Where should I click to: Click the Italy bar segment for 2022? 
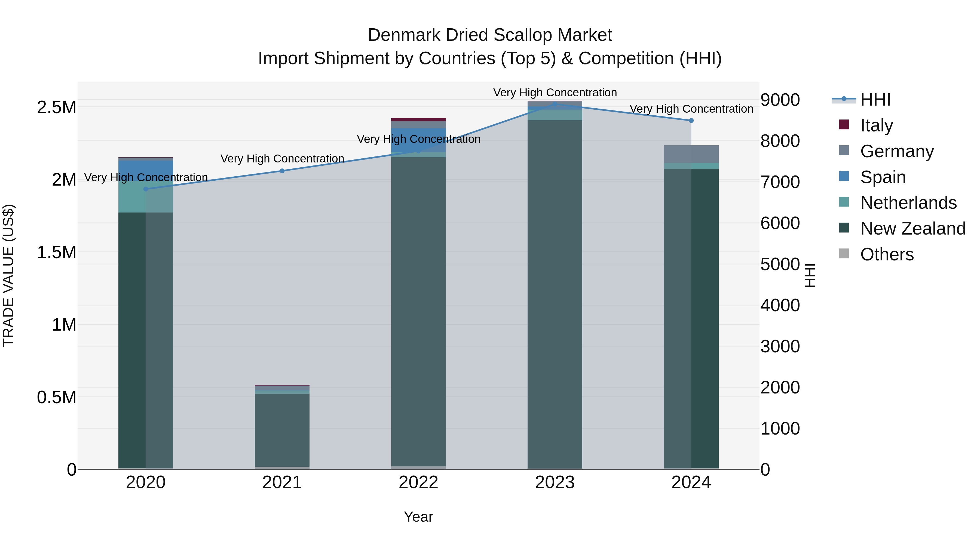[x=418, y=120]
